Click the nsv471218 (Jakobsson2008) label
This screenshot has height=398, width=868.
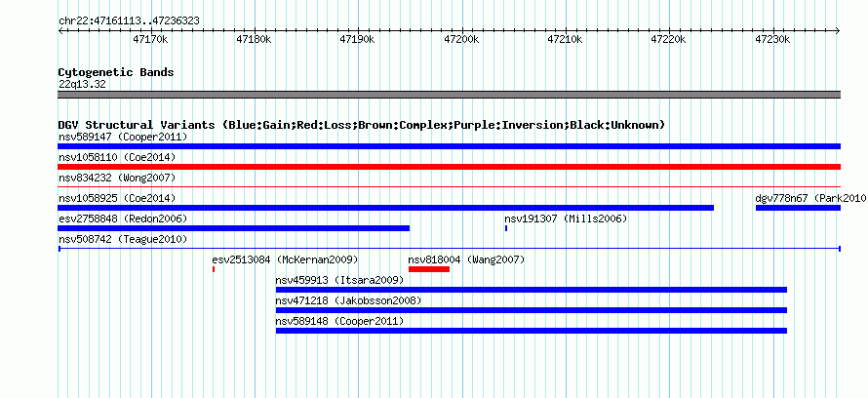click(x=349, y=300)
